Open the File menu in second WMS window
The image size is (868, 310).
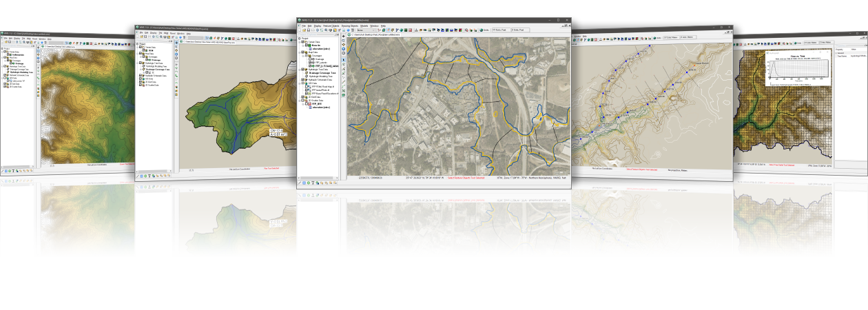[141, 32]
